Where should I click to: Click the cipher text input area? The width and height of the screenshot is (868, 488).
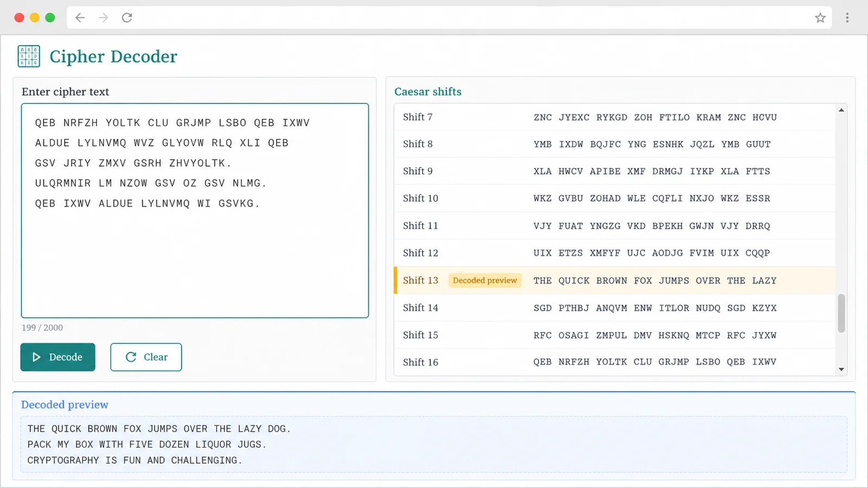[x=195, y=210]
